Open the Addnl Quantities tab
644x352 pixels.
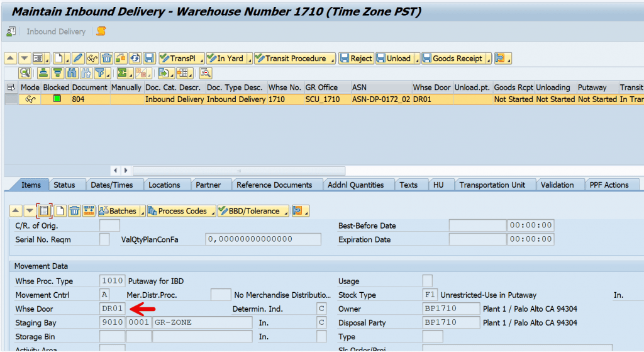[356, 185]
